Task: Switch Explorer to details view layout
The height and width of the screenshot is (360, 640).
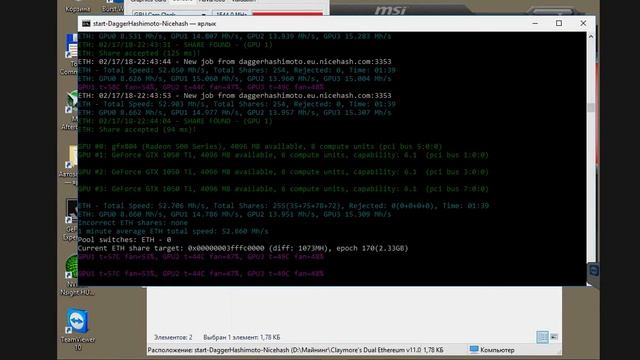Action: (542, 337)
